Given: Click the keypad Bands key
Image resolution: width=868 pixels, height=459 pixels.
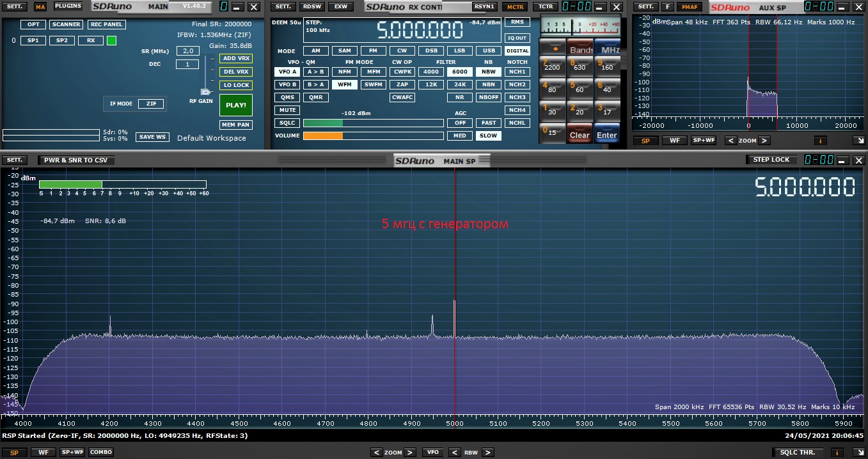Looking at the screenshot, I should click(x=581, y=47).
